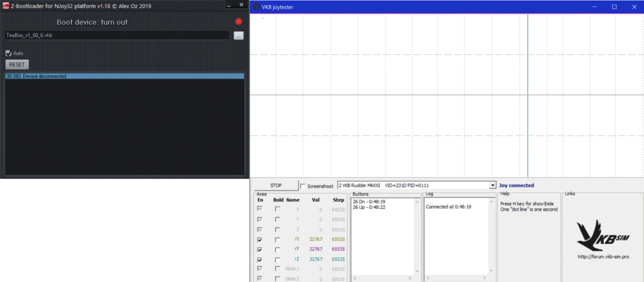The width and height of the screenshot is (644, 282).
Task: Click the STOP button
Action: click(276, 186)
